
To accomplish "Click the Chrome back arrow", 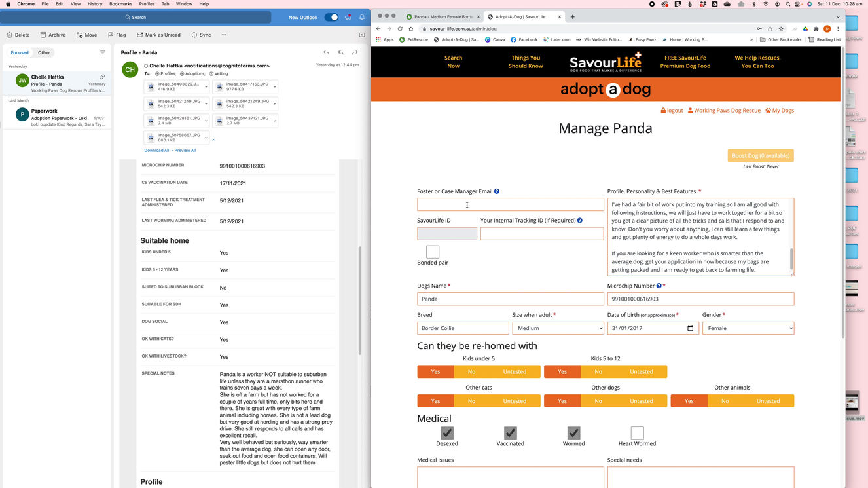I will (378, 29).
